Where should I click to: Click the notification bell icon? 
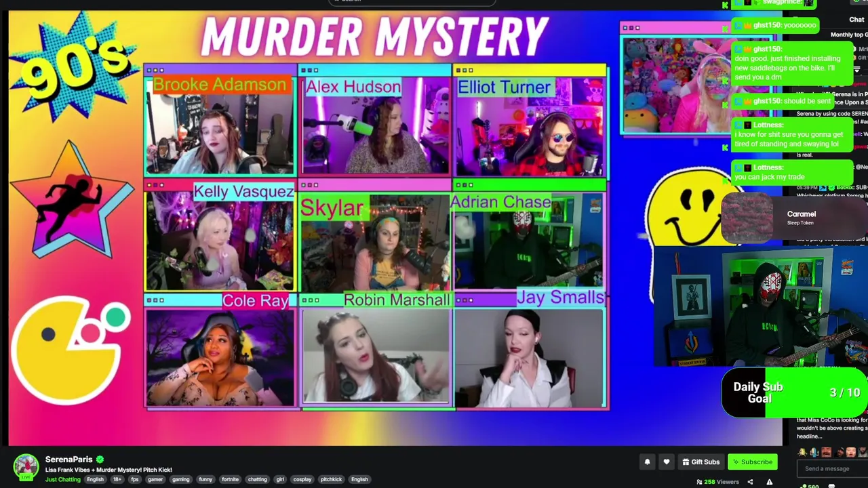pos(647,462)
